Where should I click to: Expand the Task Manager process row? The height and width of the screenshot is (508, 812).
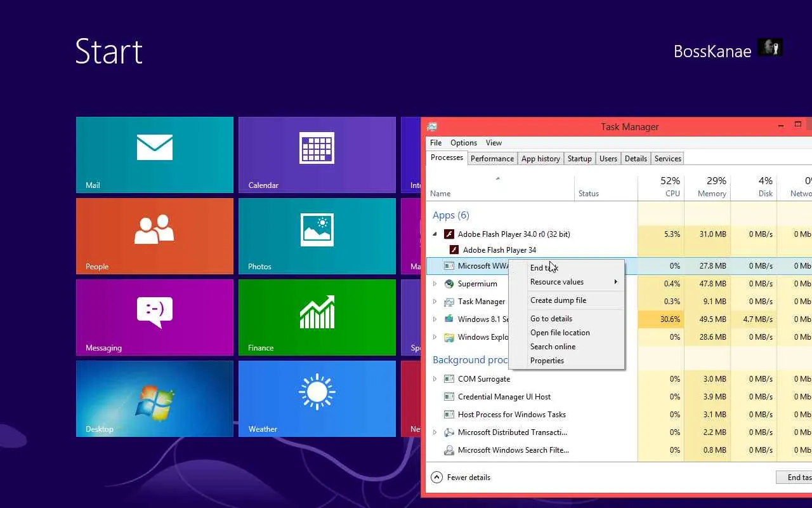point(435,302)
